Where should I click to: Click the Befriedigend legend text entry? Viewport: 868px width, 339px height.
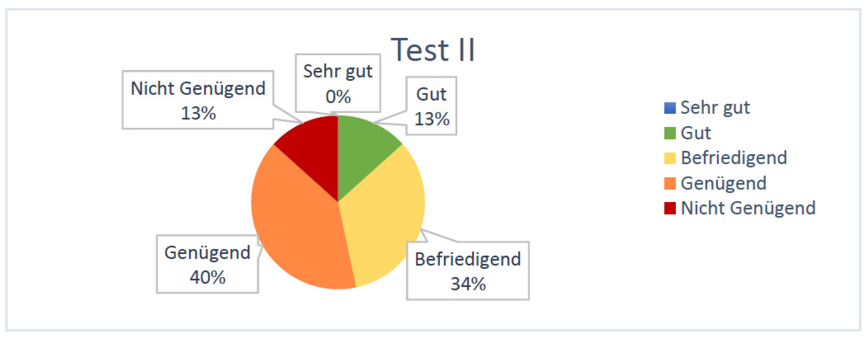(x=734, y=158)
